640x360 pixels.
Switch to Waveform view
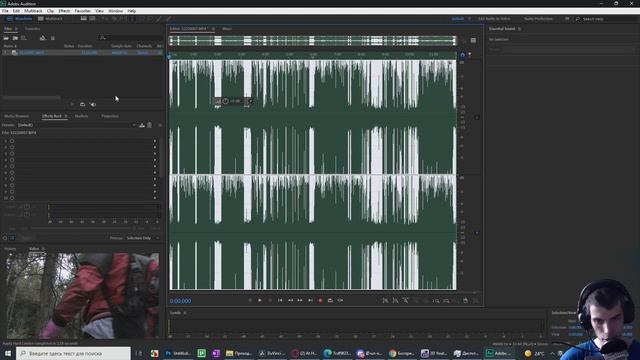click(19, 19)
